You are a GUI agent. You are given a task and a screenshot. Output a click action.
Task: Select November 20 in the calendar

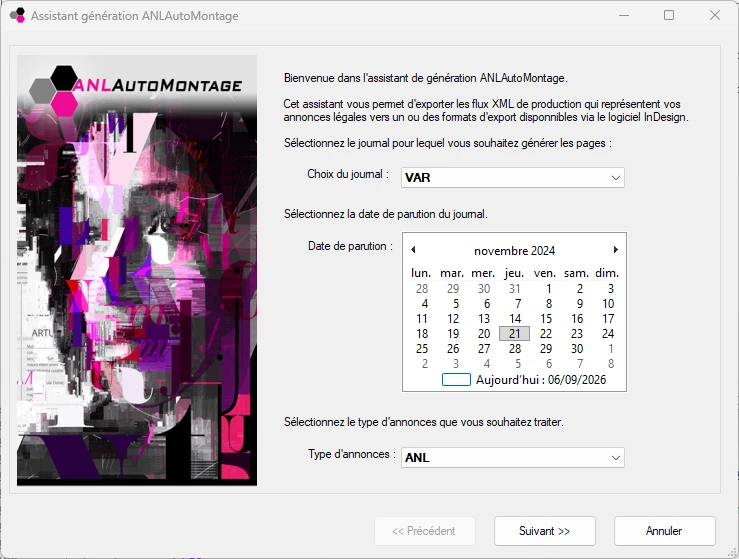(x=484, y=334)
